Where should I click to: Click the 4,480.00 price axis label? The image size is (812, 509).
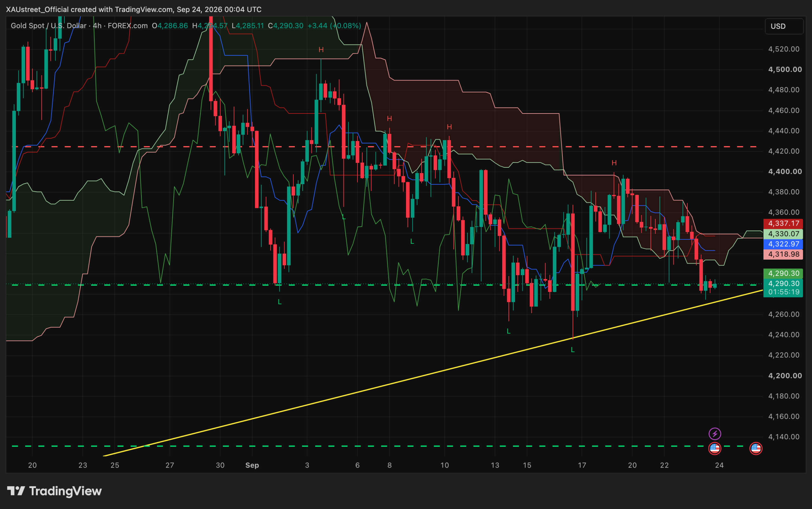(x=784, y=90)
